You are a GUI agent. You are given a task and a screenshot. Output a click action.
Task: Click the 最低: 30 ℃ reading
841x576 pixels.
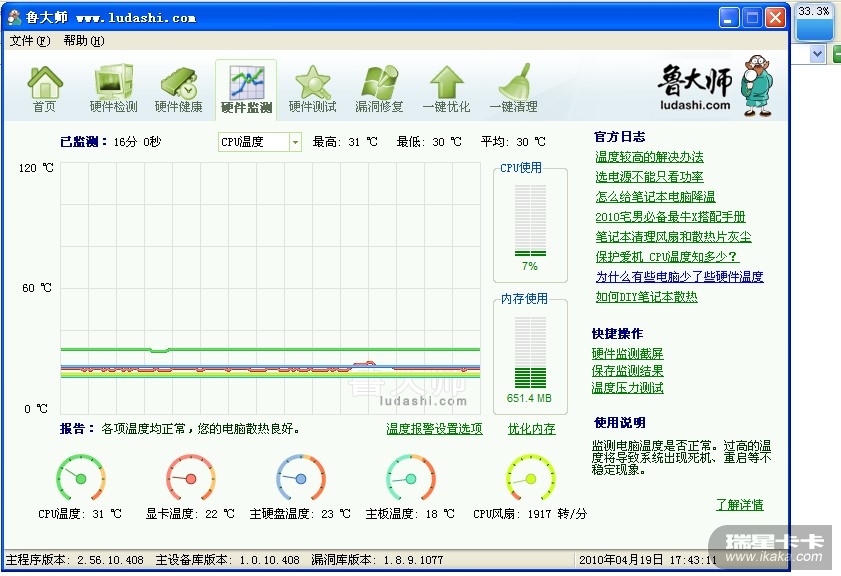pyautogui.click(x=429, y=142)
